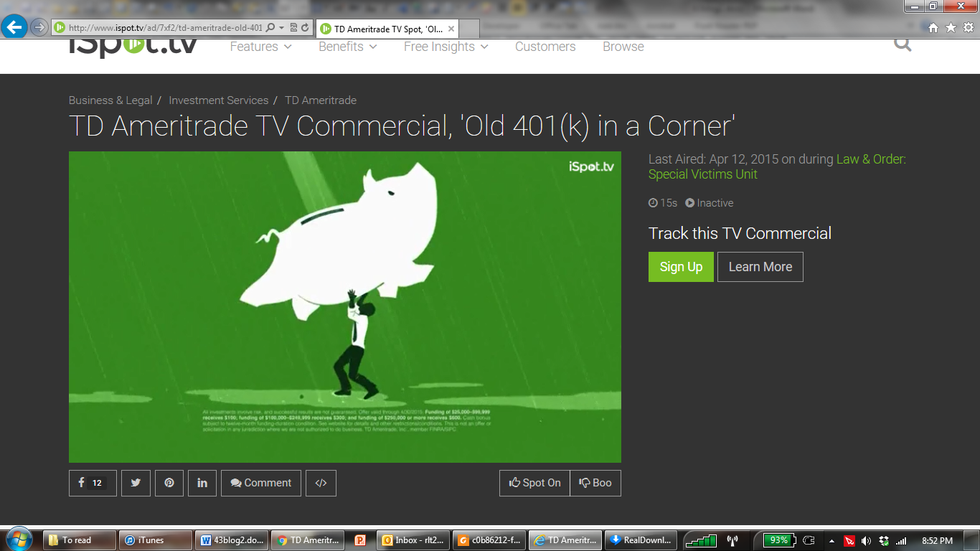Switch to the Outlook Inbox taskbar item
980x551 pixels.
[413, 540]
